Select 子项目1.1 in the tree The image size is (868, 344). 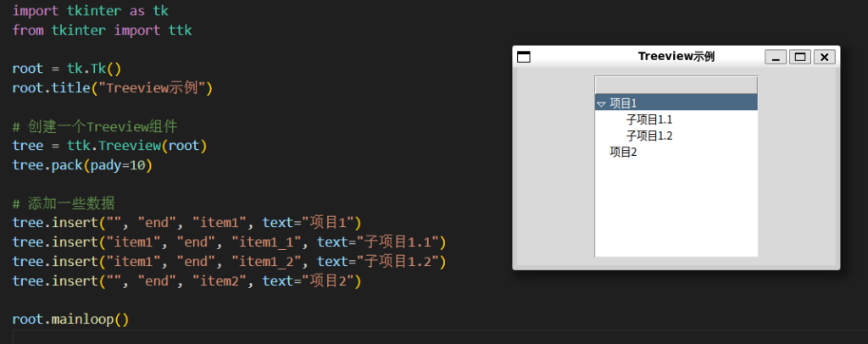[648, 119]
